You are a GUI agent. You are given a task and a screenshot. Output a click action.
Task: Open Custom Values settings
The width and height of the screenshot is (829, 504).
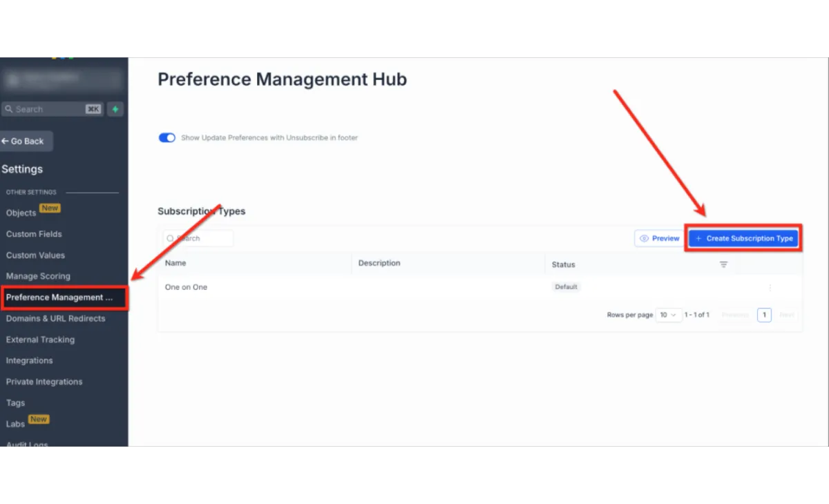pos(35,255)
